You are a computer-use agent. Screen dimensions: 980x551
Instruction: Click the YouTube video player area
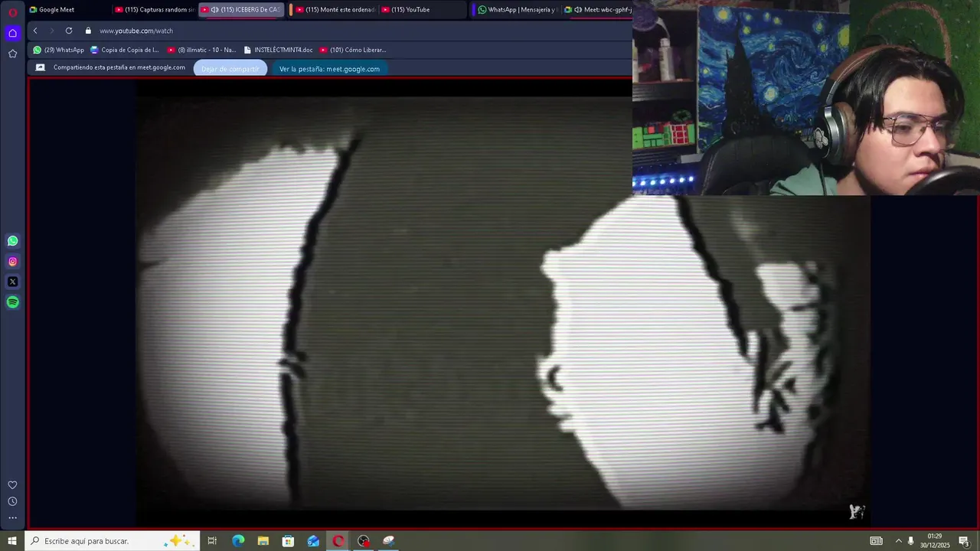(502, 302)
